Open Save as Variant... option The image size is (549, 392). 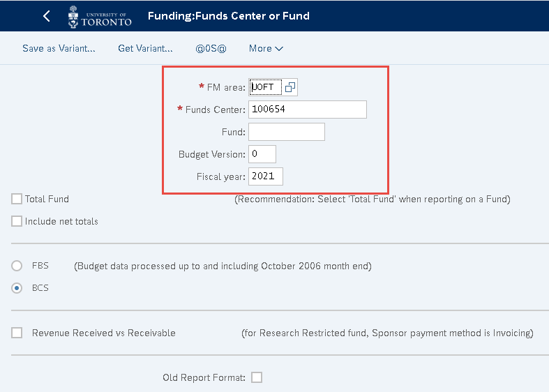pyautogui.click(x=59, y=48)
